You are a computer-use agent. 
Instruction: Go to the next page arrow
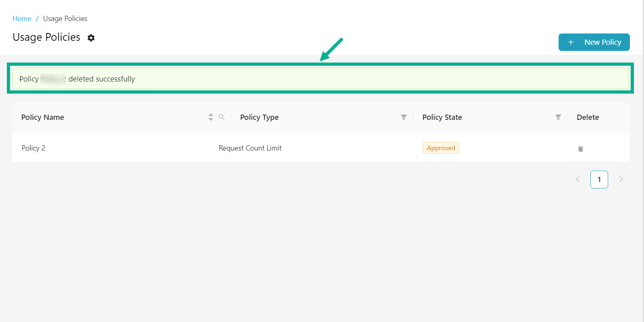tap(621, 180)
